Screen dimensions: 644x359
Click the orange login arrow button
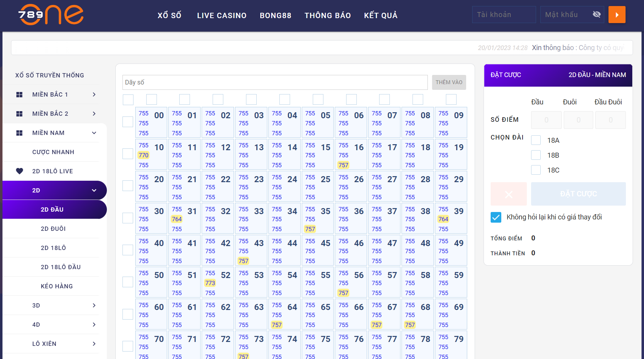[617, 15]
